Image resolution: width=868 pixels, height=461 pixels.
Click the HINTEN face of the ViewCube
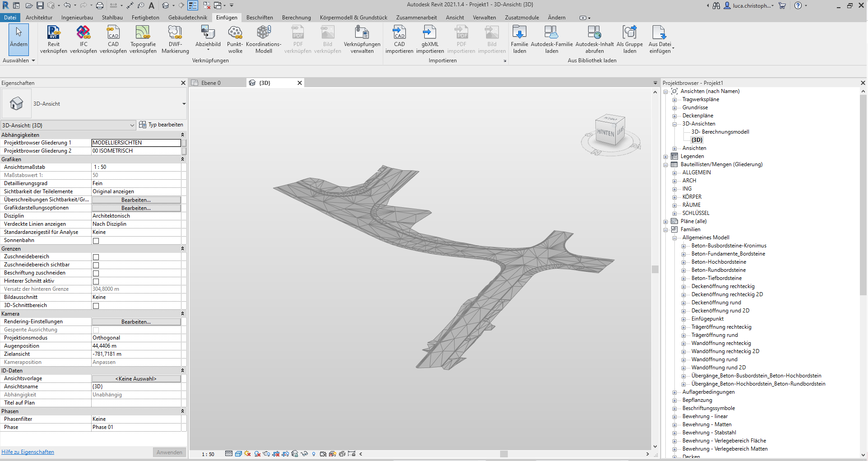pyautogui.click(x=605, y=133)
